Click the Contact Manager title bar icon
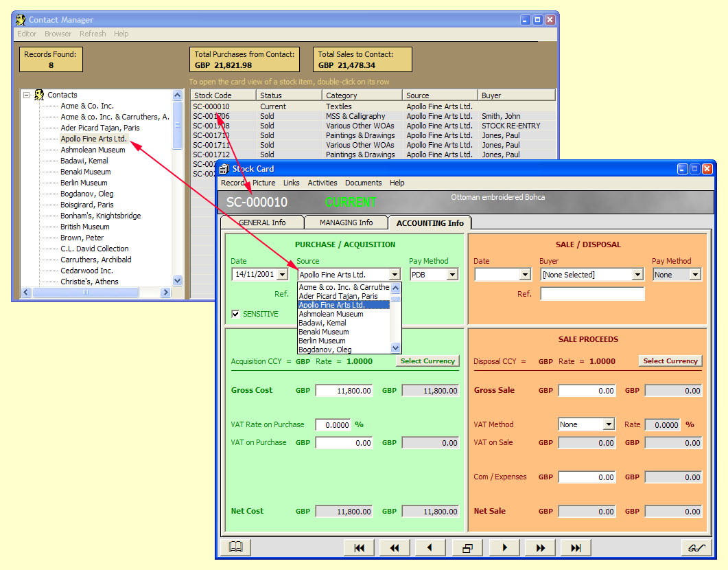 point(21,19)
